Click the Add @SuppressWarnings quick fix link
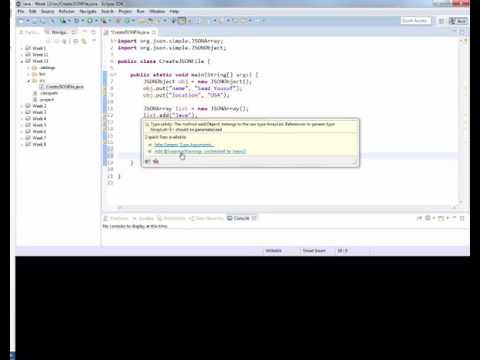This screenshot has height=360, width=480. click(x=200, y=151)
